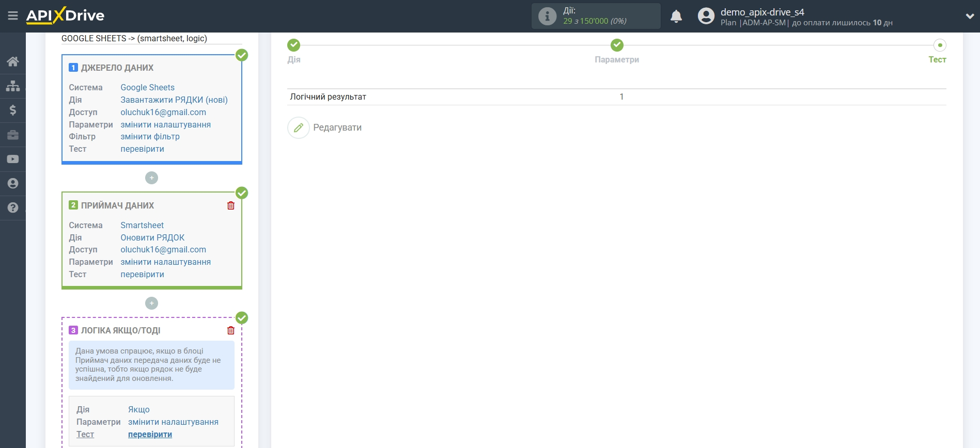Click the Логіка Якщо/Тоді block header
Image resolution: width=980 pixels, height=448 pixels.
(120, 330)
